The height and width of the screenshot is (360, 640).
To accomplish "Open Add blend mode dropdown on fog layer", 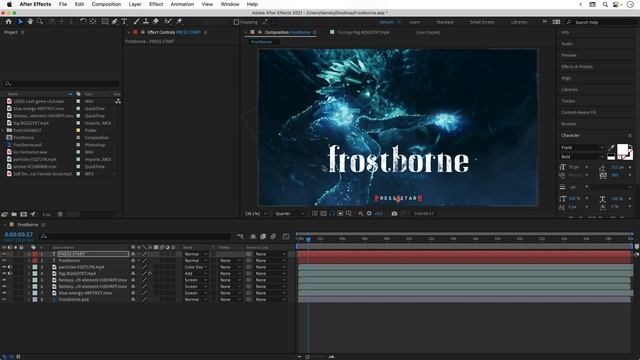I will pos(196,273).
